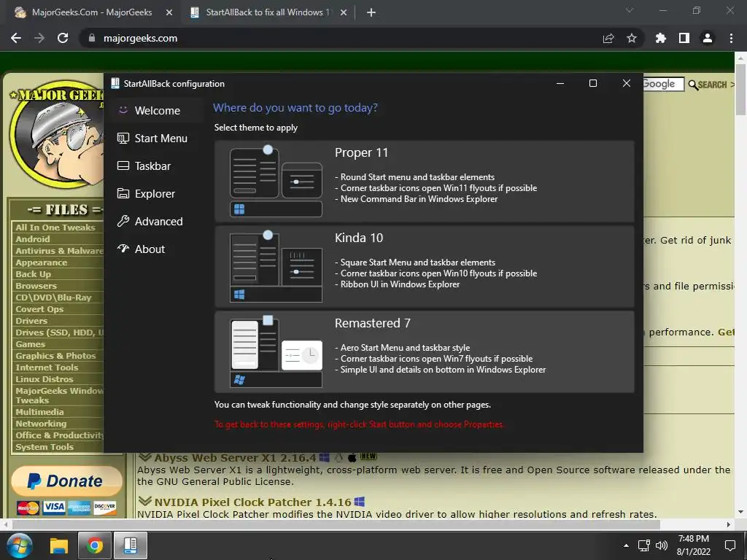
Task: Click the address bar showing majorgeeks.com
Action: [343, 38]
